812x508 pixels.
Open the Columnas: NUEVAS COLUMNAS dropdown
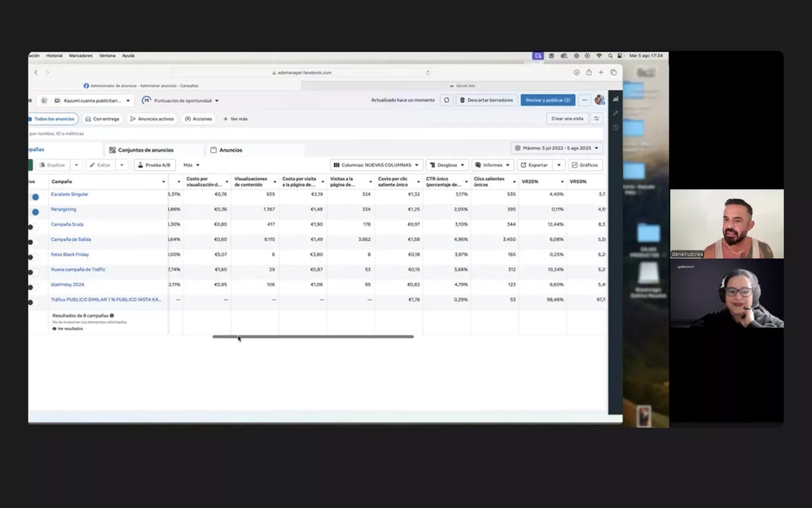coord(376,165)
